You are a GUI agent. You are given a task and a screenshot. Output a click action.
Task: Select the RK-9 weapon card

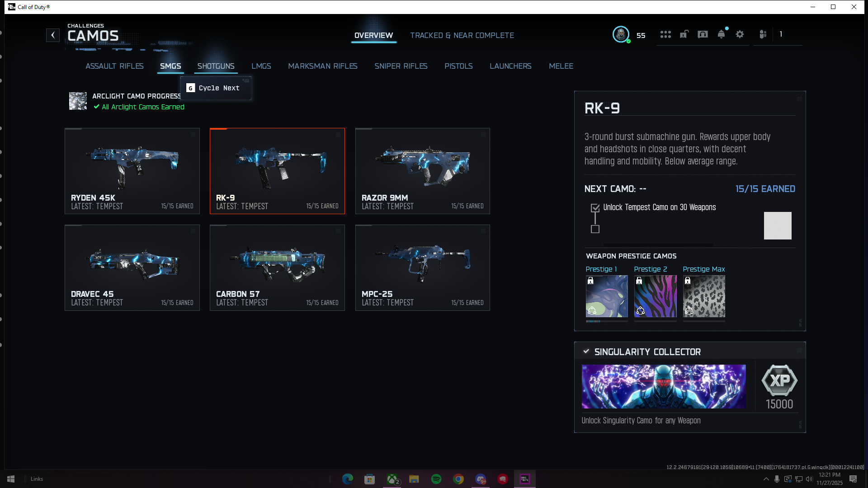pos(277,171)
